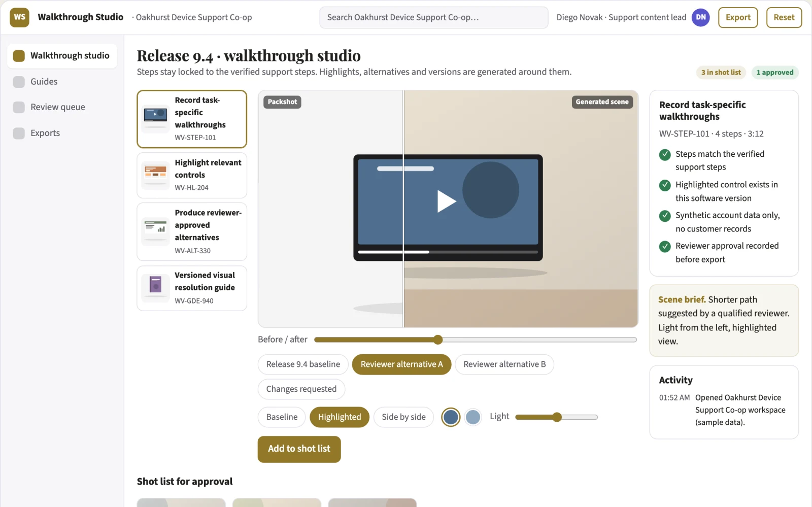Screen dimensions: 812x507
Task: Click the Generated scene label
Action: (602, 102)
